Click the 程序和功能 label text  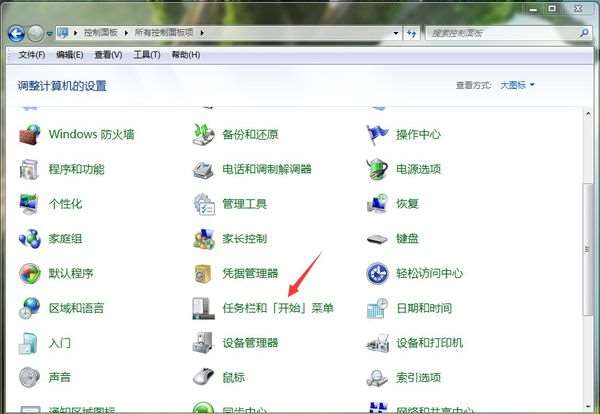[x=77, y=169]
